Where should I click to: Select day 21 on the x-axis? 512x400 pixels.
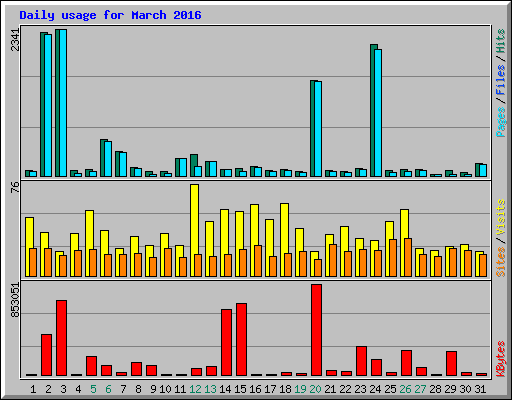pos(330,389)
